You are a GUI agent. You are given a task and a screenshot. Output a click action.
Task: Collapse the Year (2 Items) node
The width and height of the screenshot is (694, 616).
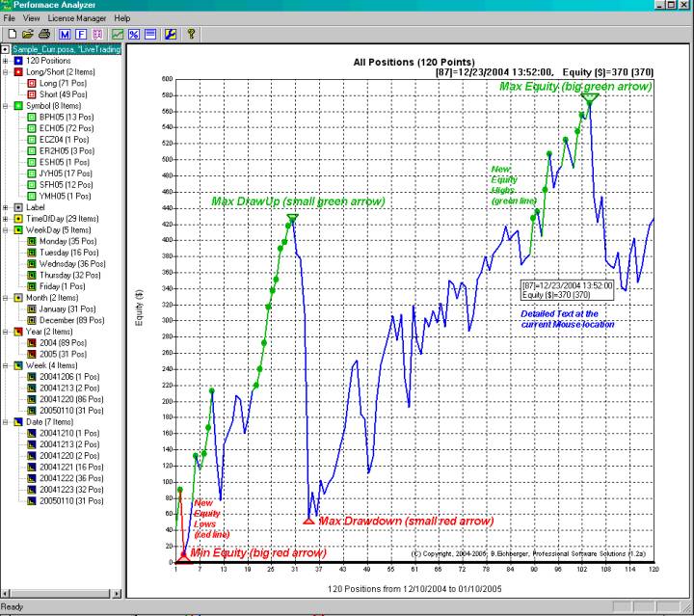click(x=6, y=332)
